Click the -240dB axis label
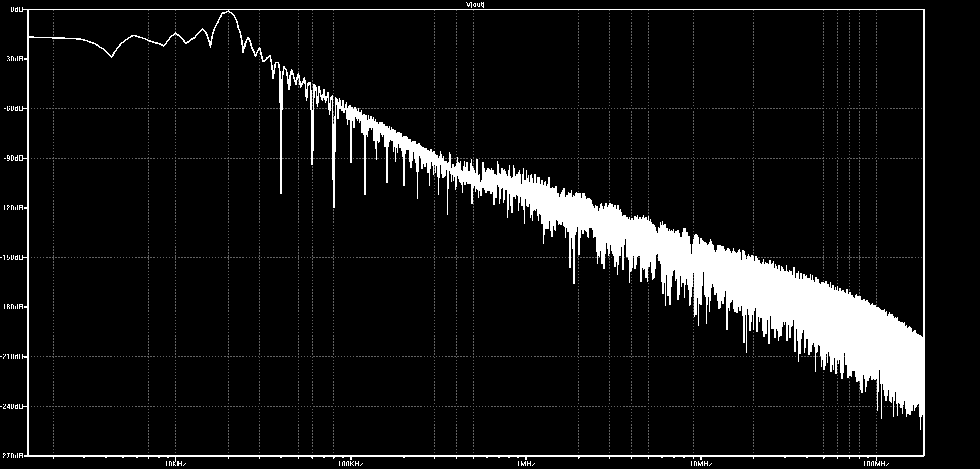Image resolution: width=980 pixels, height=469 pixels. point(12,406)
